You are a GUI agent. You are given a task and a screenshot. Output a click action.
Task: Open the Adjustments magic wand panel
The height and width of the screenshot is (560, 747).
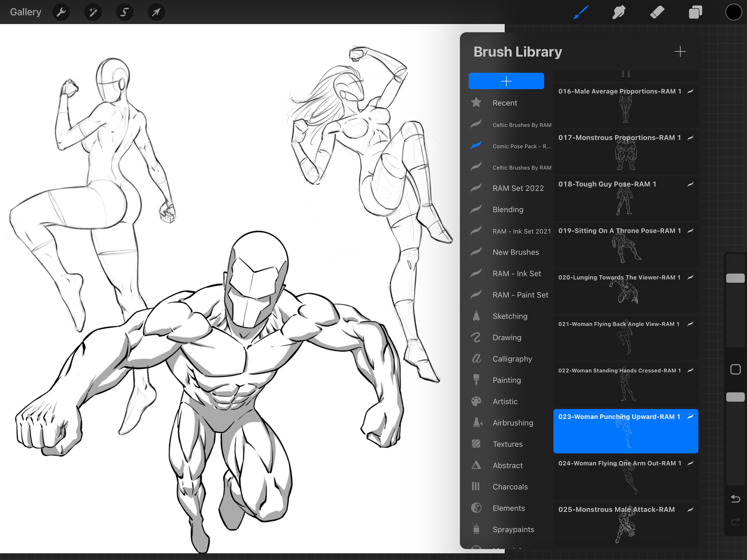pyautogui.click(x=92, y=12)
